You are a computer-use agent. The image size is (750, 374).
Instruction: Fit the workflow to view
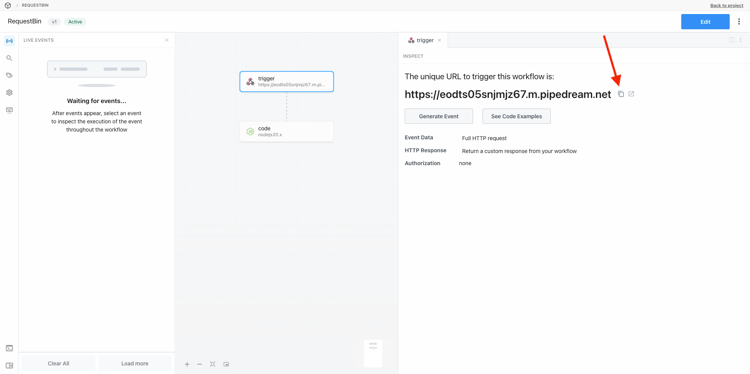click(213, 364)
